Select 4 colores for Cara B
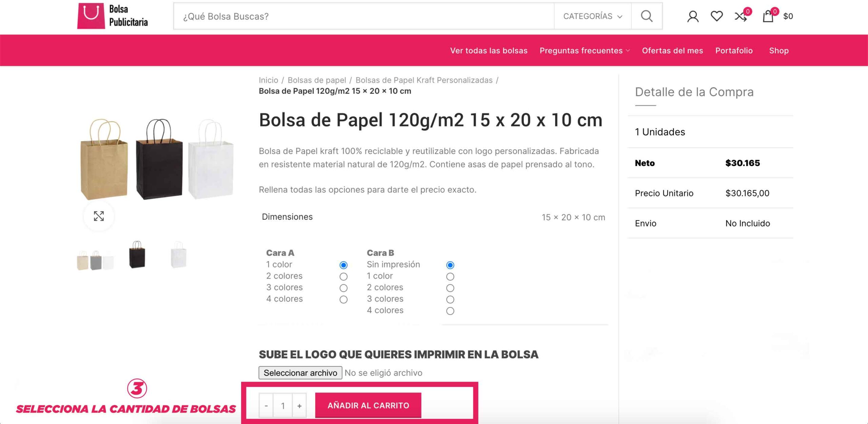The width and height of the screenshot is (868, 424). pos(450,311)
